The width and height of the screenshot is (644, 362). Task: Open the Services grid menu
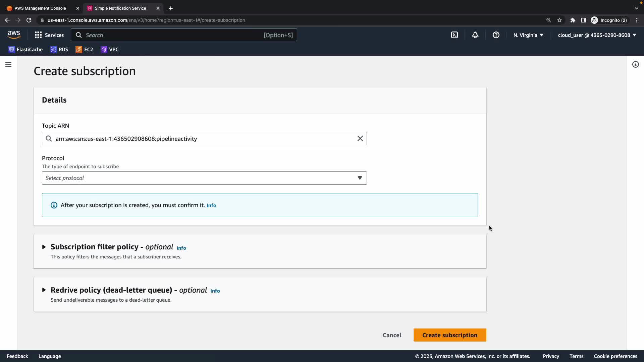[49, 35]
